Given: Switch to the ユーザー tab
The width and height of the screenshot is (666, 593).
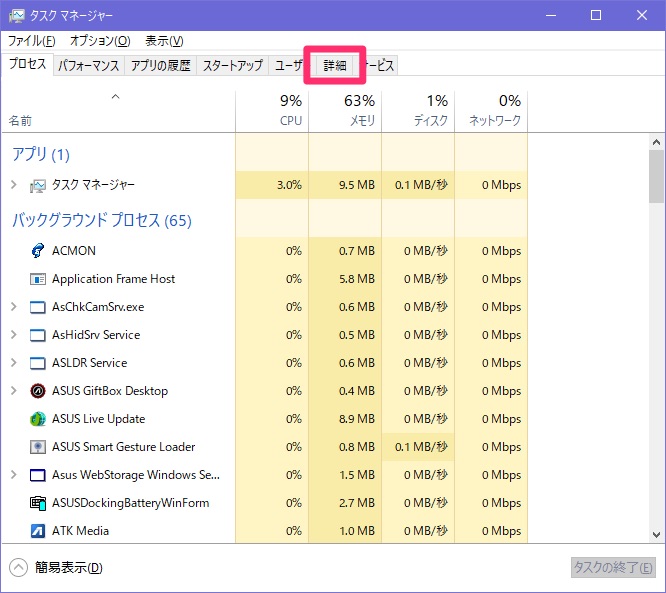Looking at the screenshot, I should (289, 65).
